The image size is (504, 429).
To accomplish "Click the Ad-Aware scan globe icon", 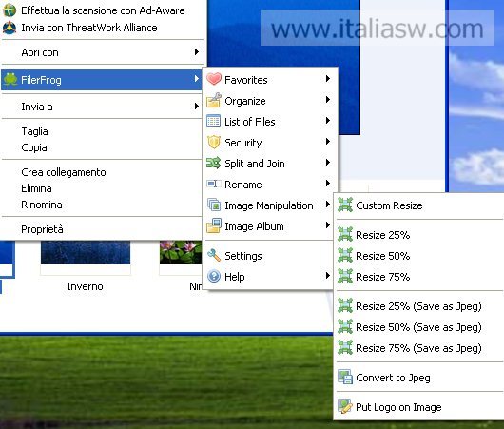I will (x=10, y=10).
